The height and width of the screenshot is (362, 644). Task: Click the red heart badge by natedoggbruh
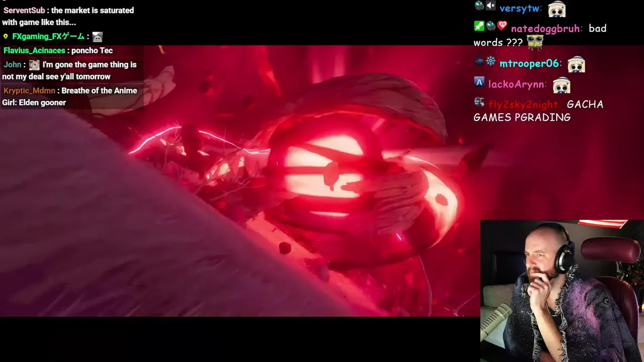click(x=502, y=26)
